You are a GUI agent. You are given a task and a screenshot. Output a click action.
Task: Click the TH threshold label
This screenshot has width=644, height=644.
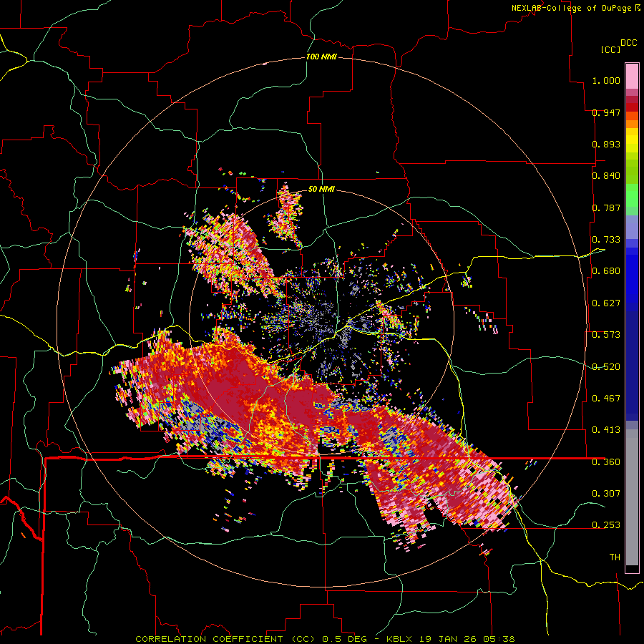click(615, 557)
